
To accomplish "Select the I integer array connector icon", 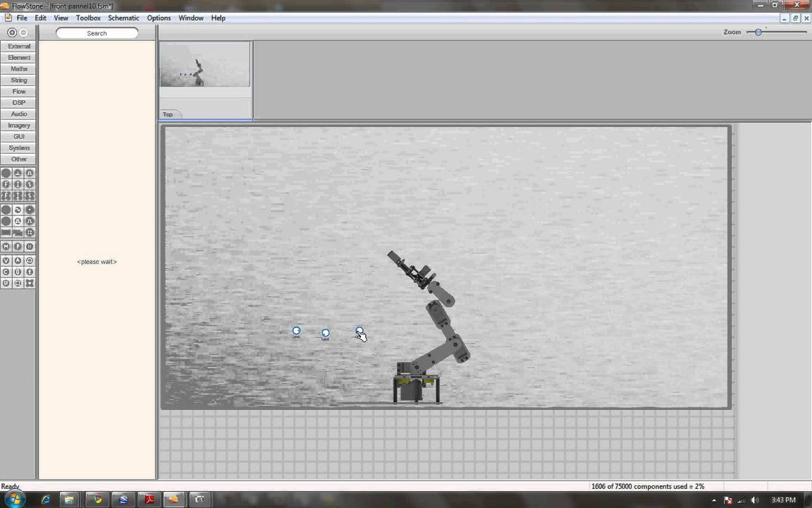I will tap(18, 196).
